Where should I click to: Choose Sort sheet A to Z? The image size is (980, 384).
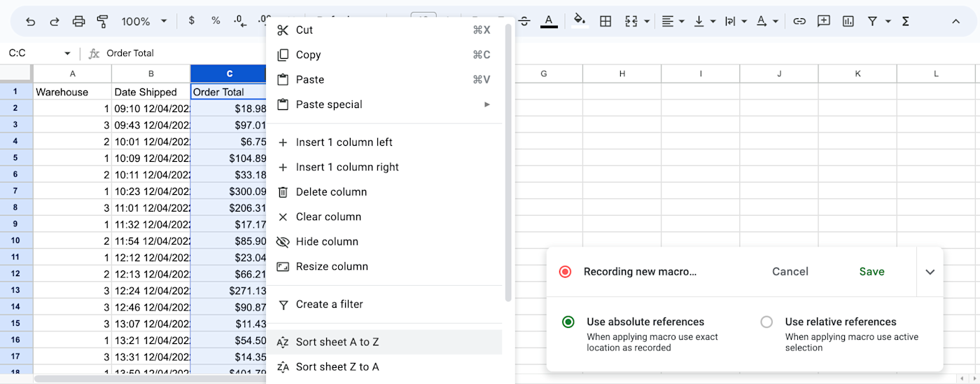pyautogui.click(x=337, y=342)
